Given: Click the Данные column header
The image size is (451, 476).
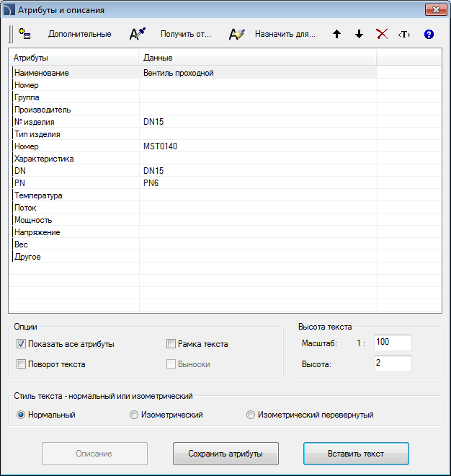Looking at the screenshot, I should point(258,58).
